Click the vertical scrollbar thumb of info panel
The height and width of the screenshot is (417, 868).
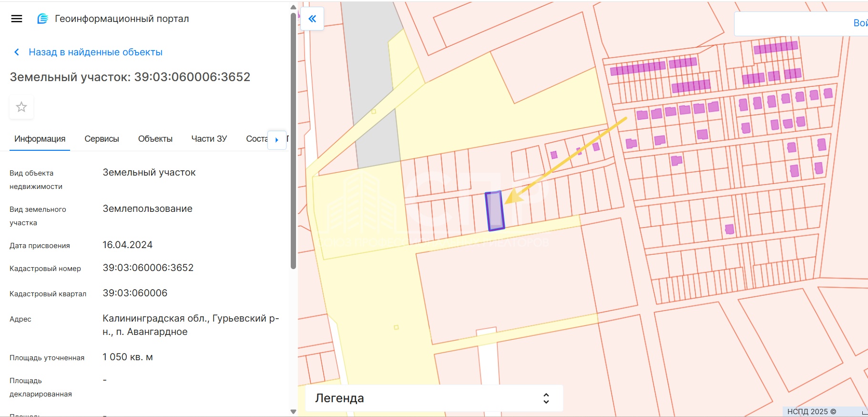pos(293,141)
